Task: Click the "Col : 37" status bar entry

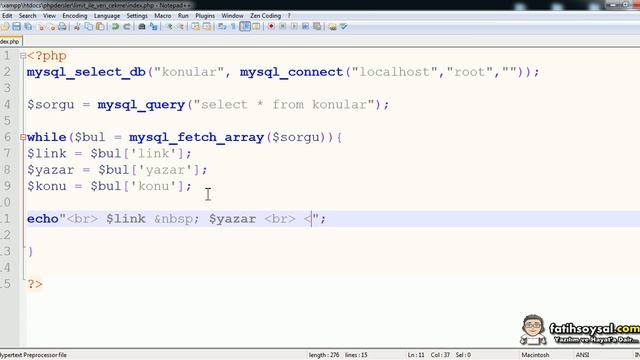Action: coord(440,355)
